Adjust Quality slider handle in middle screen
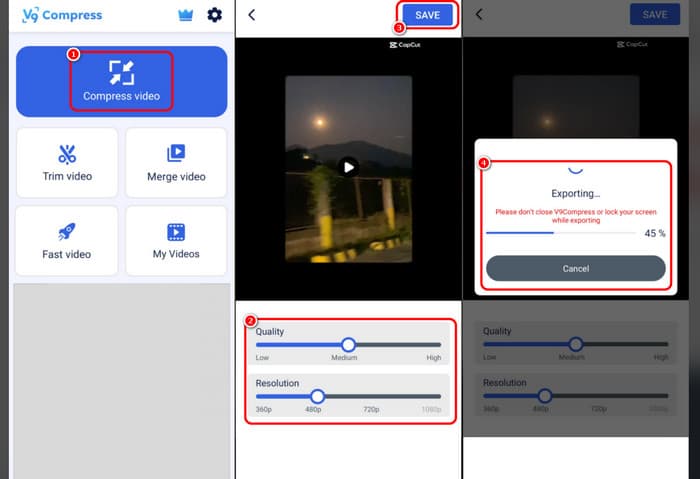The width and height of the screenshot is (700, 479). pos(348,345)
